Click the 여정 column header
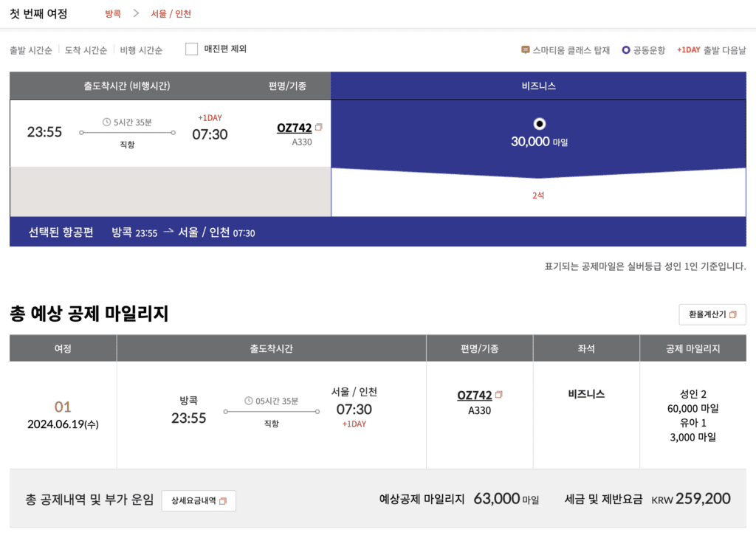Viewport: 756px width, 538px height. tap(63, 348)
